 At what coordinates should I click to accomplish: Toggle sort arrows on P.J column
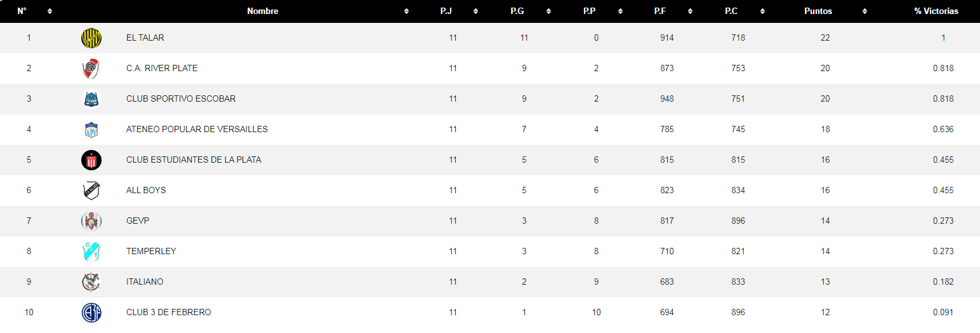click(x=476, y=11)
